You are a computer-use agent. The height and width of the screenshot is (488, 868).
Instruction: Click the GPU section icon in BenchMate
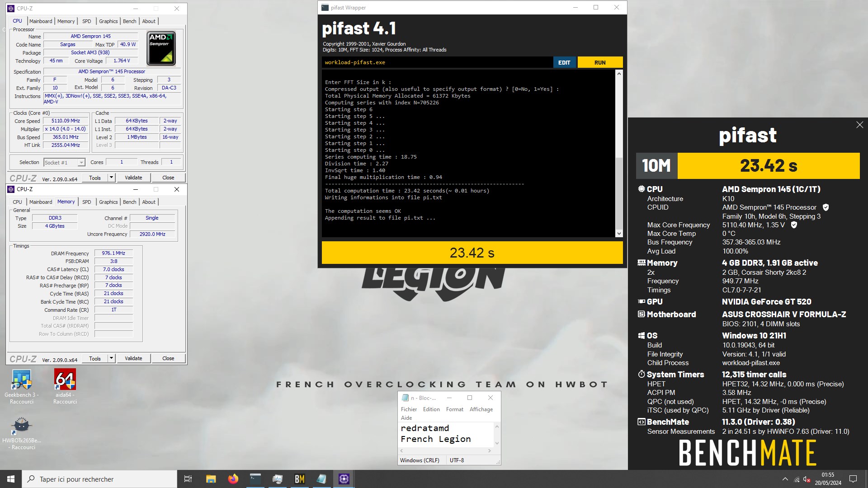pyautogui.click(x=641, y=301)
